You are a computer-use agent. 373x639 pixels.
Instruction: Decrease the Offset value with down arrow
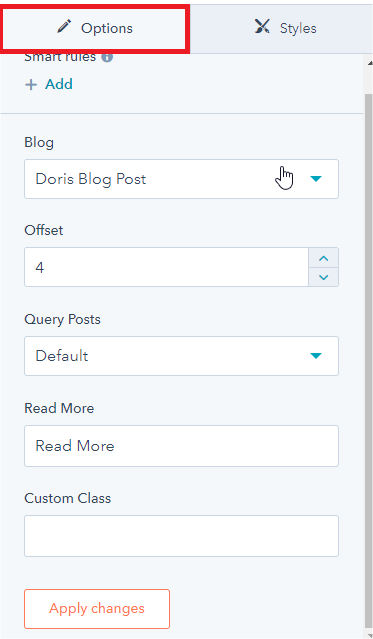pos(324,277)
